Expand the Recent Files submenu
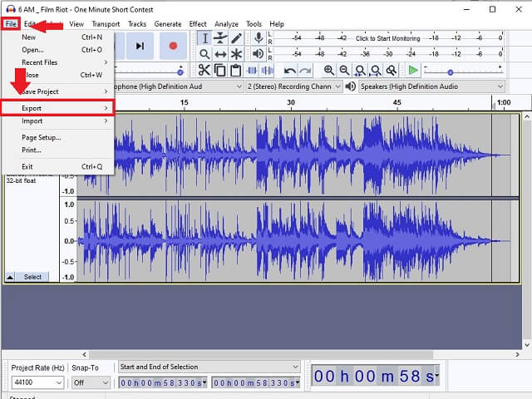The height and width of the screenshot is (399, 532). 57,62
